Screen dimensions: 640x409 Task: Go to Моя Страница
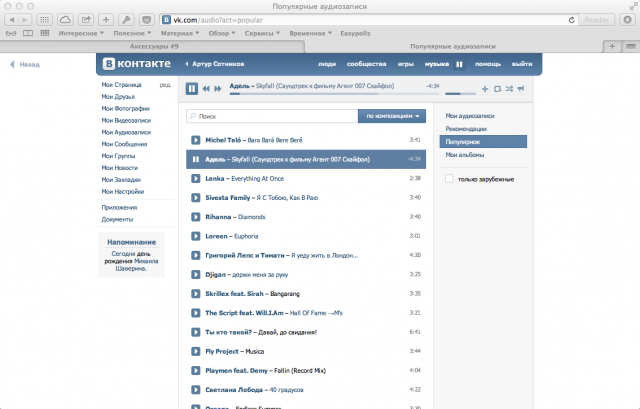click(x=121, y=85)
